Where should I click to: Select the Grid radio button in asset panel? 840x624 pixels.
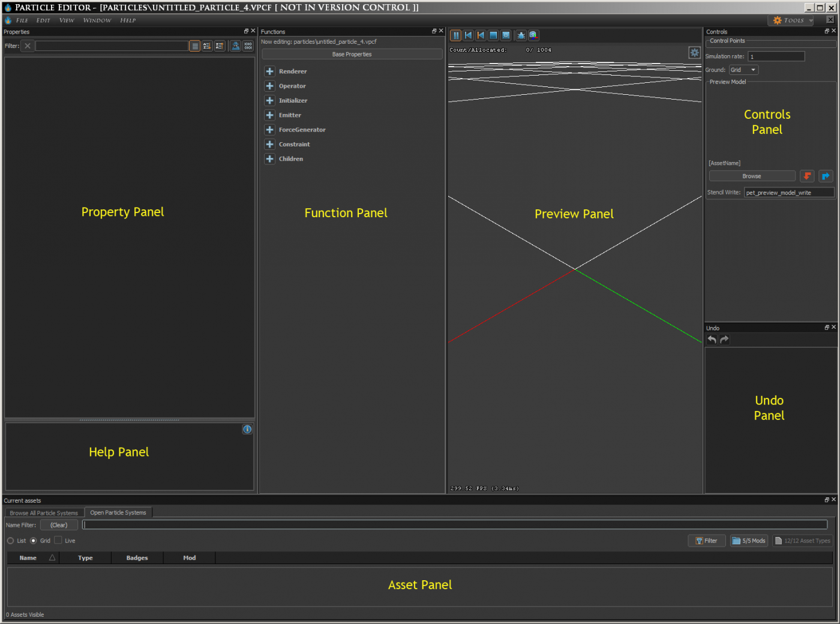(34, 541)
